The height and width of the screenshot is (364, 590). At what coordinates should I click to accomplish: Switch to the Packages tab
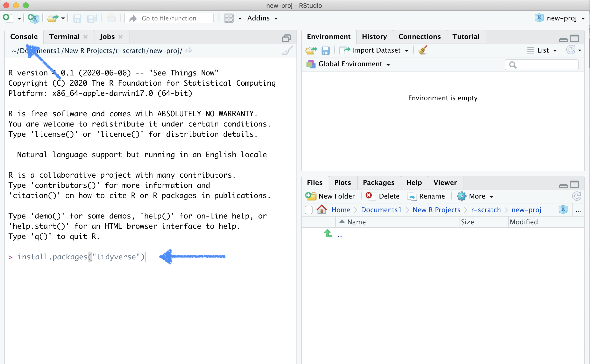tap(378, 183)
